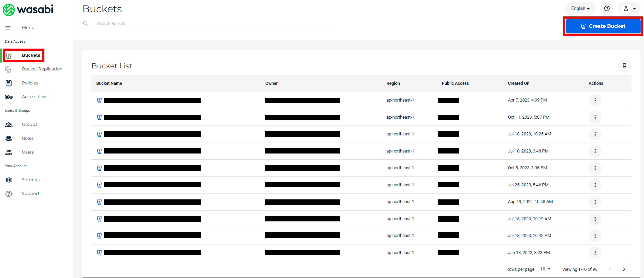Viewport: 644px width, 278px height.
Task: Click the Wasabi logo
Action: click(x=28, y=9)
